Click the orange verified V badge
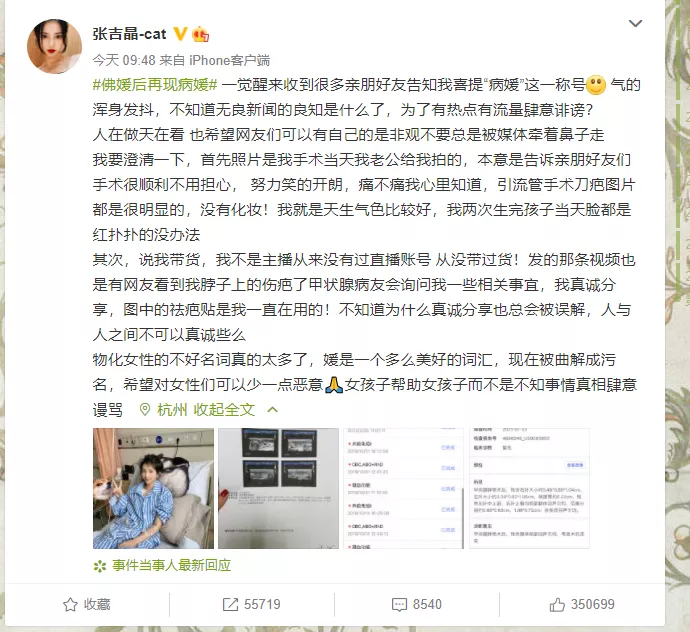Screen dimensions: 690x632 [180, 33]
